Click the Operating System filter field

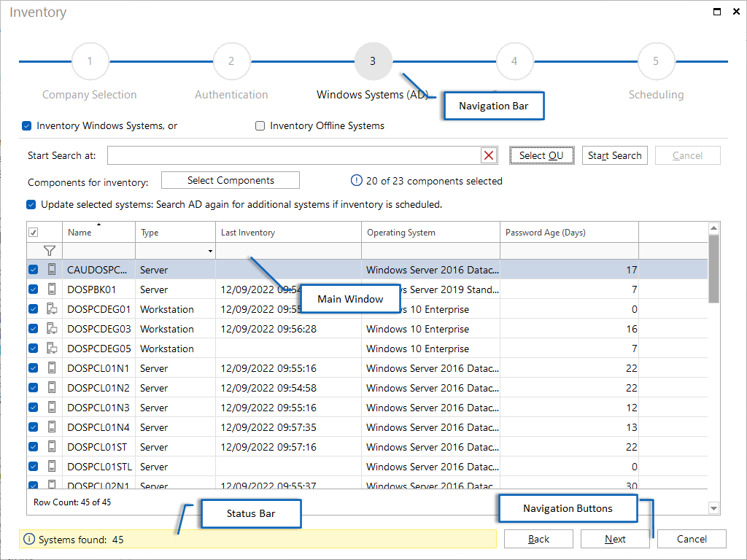(430, 251)
